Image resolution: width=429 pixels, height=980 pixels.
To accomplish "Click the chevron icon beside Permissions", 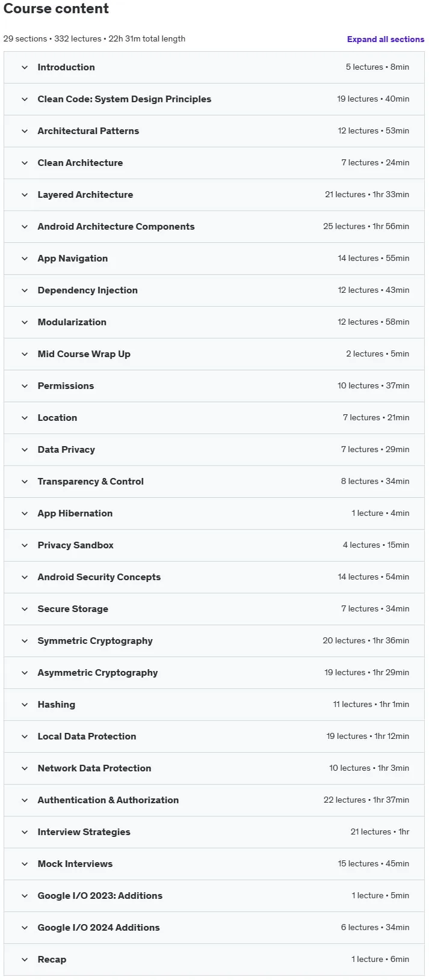I will coord(25,386).
